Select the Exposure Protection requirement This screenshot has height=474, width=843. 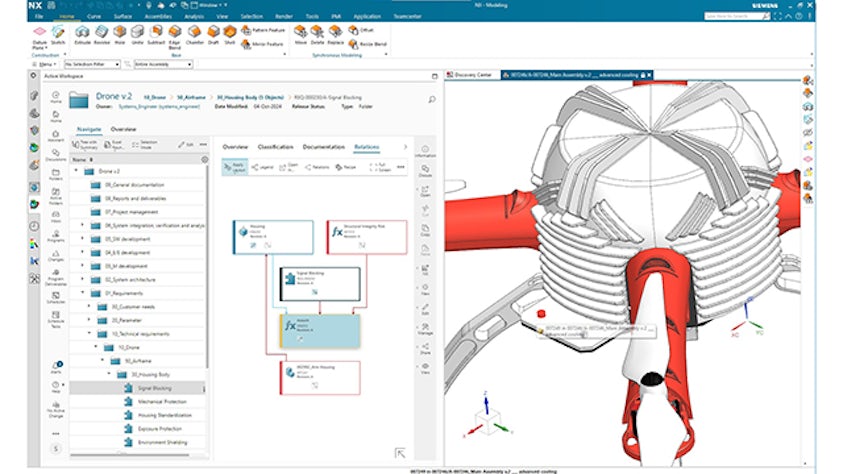pyautogui.click(x=160, y=429)
